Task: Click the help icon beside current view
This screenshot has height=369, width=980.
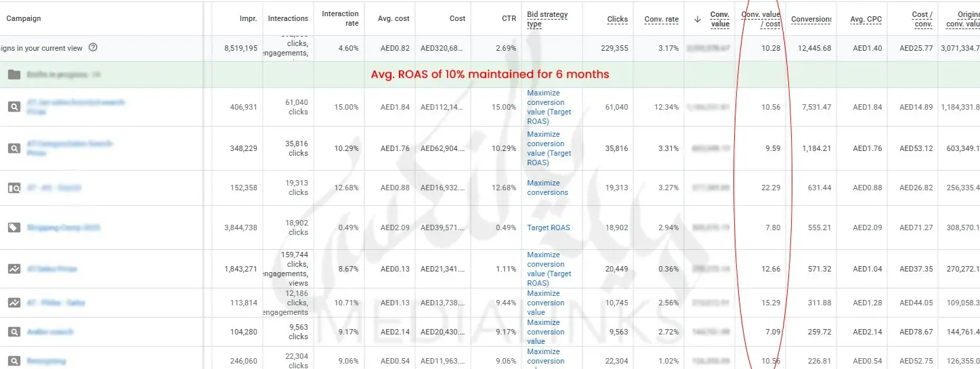Action: point(93,48)
